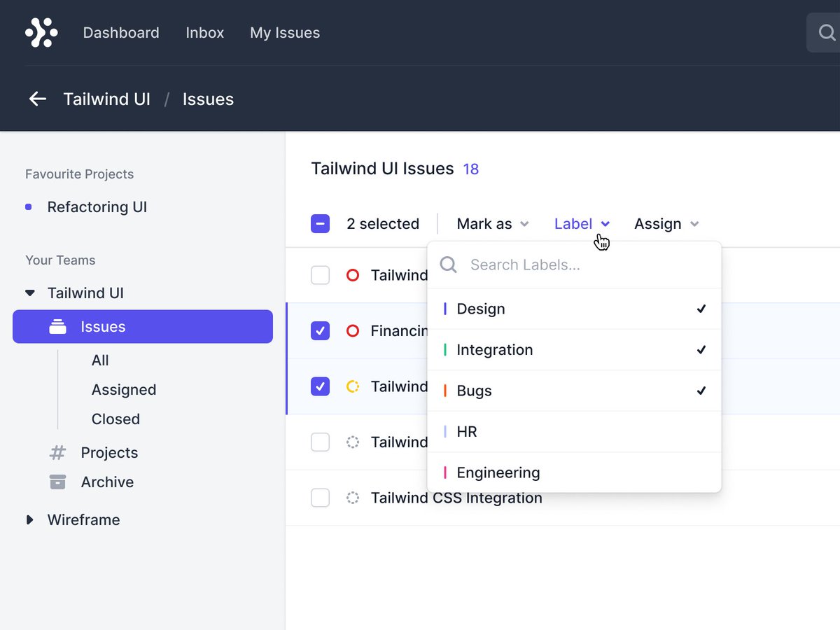The image size is (840, 630).
Task: Click Integration label green color bar
Action: [x=445, y=349]
